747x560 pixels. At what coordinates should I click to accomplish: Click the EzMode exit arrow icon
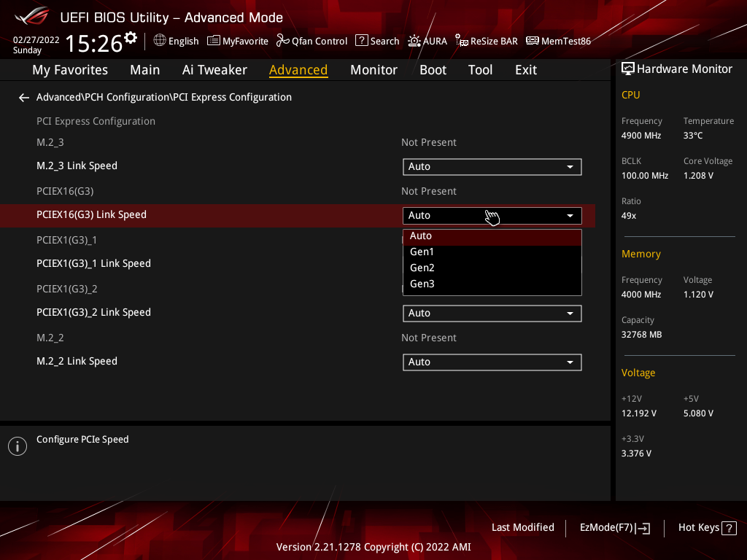643,528
